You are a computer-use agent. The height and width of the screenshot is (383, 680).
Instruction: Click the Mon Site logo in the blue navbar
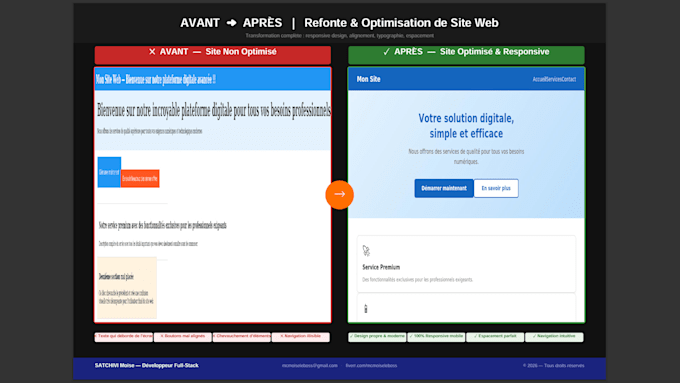(369, 79)
